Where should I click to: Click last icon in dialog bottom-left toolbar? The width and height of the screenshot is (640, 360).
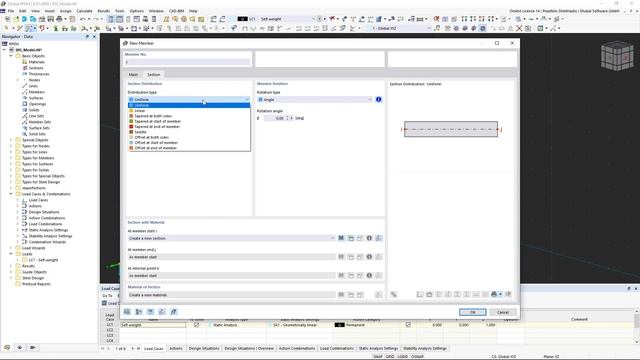pyautogui.click(x=173, y=312)
